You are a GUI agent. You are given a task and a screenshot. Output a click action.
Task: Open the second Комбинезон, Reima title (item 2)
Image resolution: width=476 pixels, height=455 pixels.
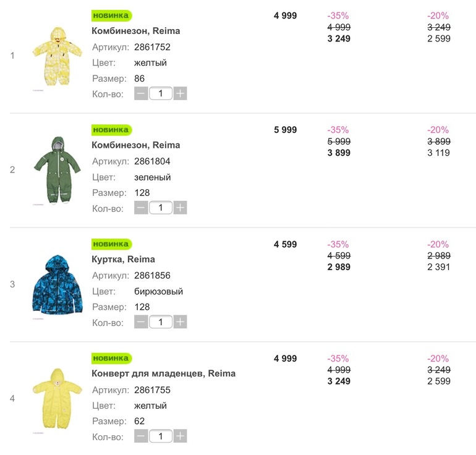click(x=135, y=145)
